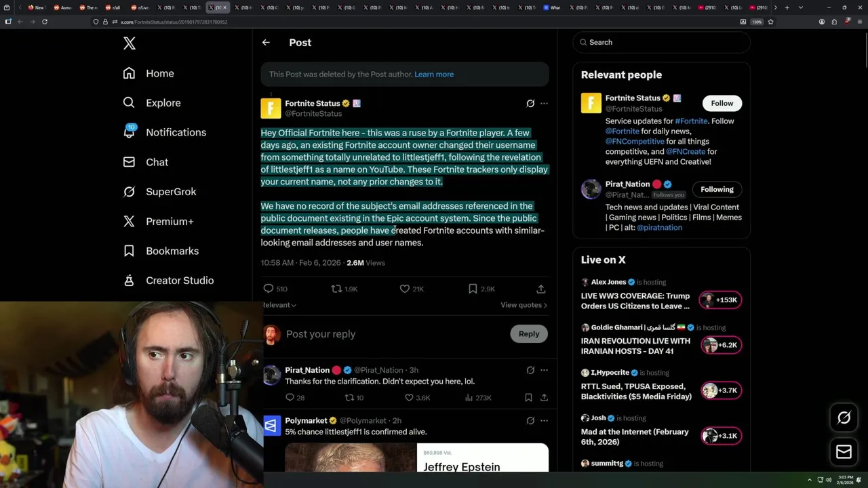Bookmark the Pirat_Nation reply
868x488 pixels.
pos(528,398)
